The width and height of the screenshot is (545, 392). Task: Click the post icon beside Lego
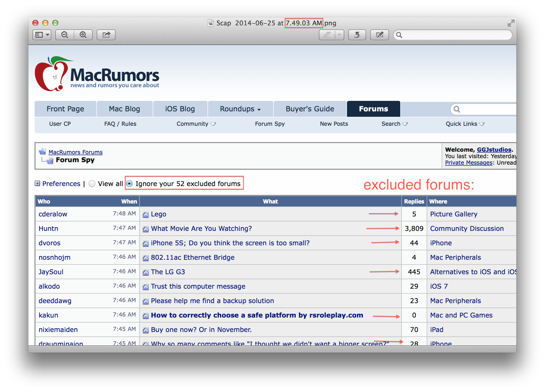[146, 215]
